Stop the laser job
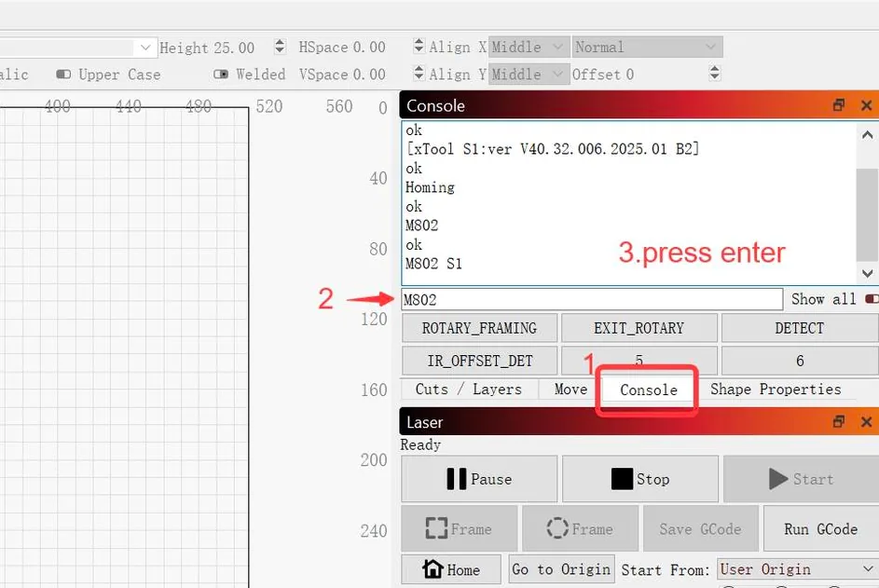 pos(640,479)
